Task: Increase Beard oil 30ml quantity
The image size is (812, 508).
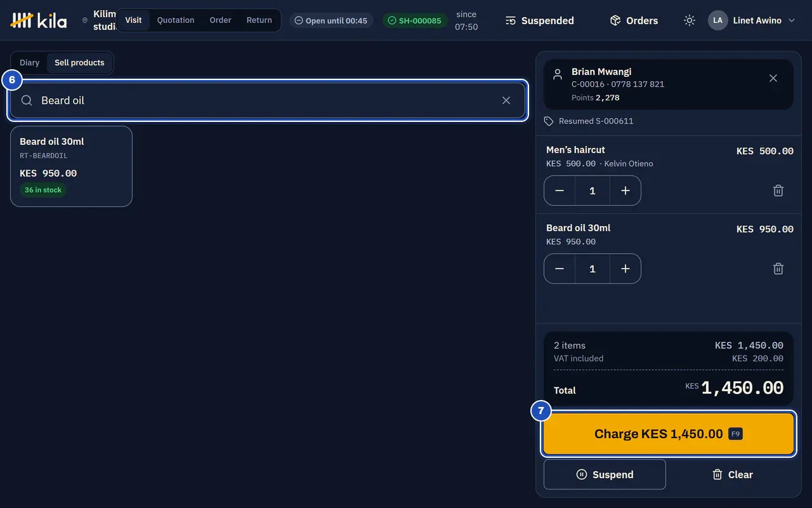Action: 625,269
